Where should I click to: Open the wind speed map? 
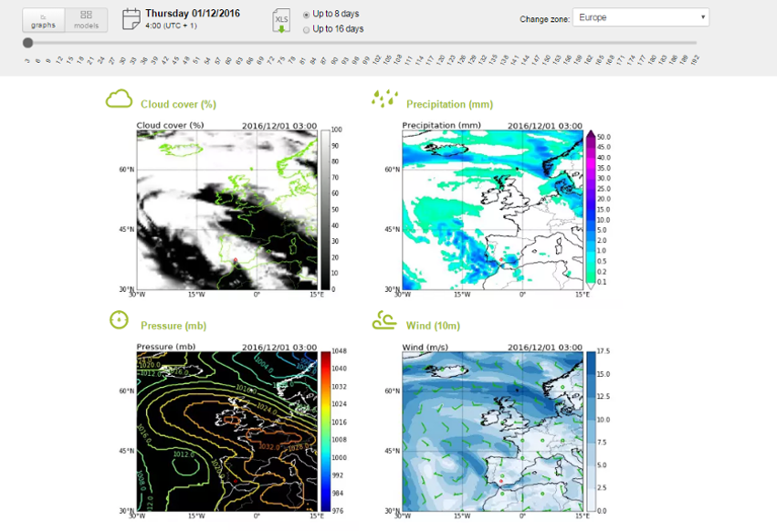point(492,431)
